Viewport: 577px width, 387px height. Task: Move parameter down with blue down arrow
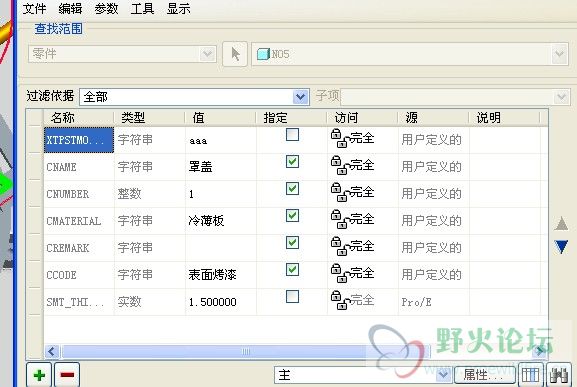[x=561, y=247]
